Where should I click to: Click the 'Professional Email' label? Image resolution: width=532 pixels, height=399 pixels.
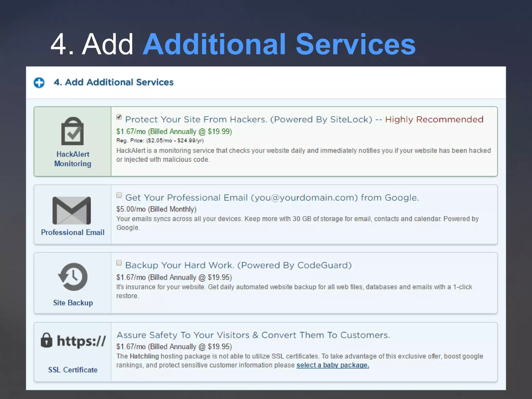click(73, 232)
